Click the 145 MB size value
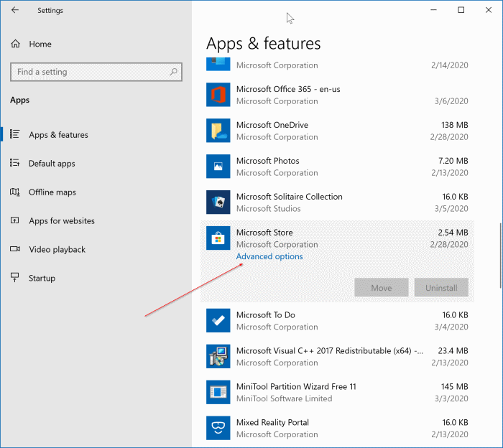 454,387
